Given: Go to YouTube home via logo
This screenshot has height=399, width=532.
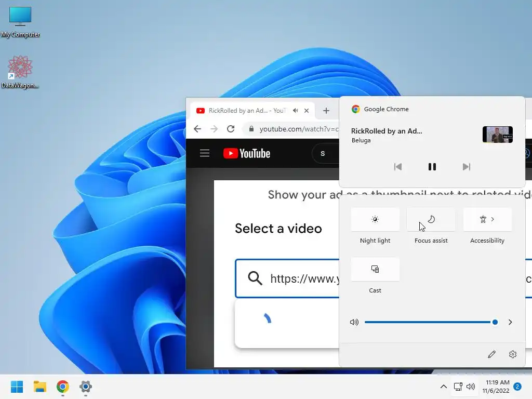Looking at the screenshot, I should tap(247, 153).
